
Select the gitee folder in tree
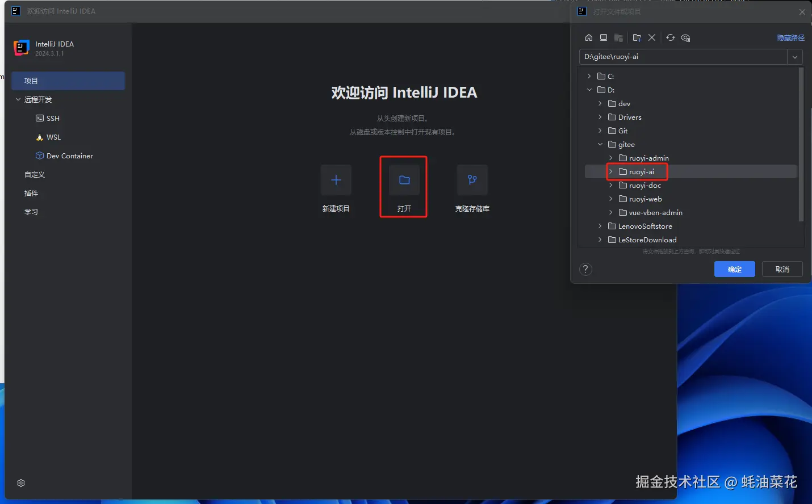click(x=621, y=144)
